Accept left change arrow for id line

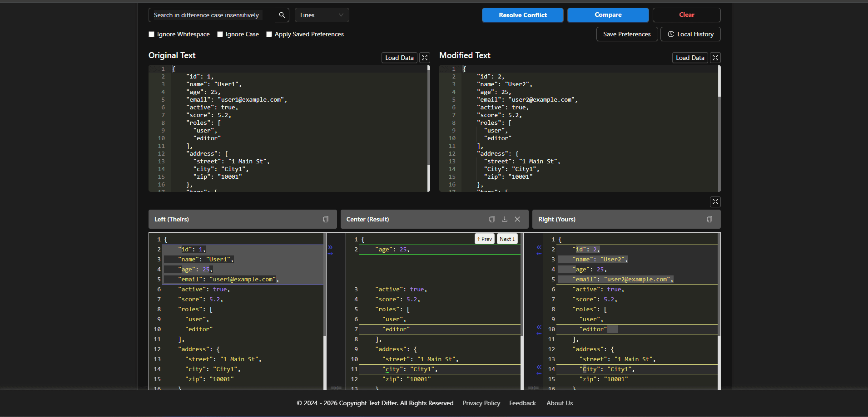tap(330, 247)
